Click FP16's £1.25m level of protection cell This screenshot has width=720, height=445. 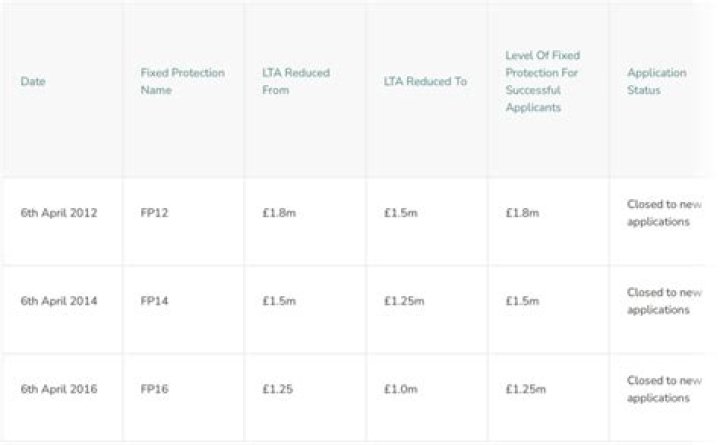click(x=526, y=389)
